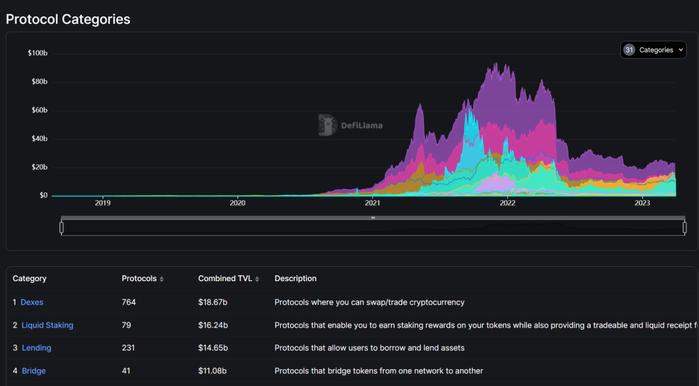Click the 31 count badge
699x386 pixels.
[x=629, y=50]
